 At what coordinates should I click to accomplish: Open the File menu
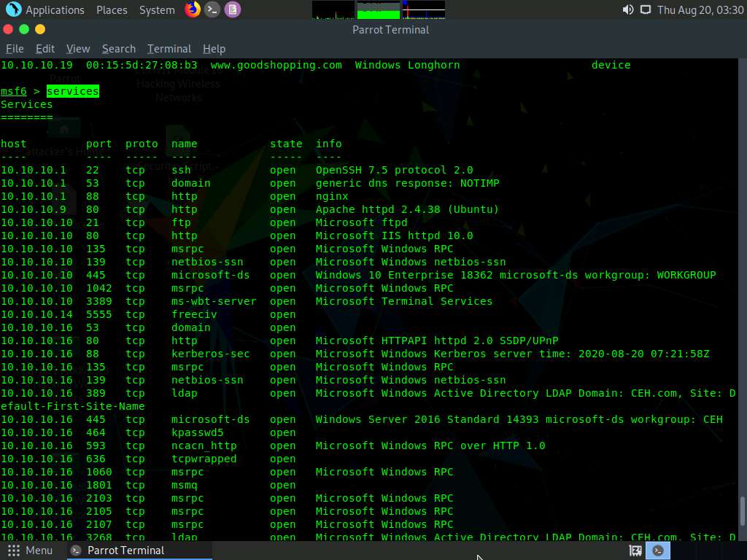[15, 49]
